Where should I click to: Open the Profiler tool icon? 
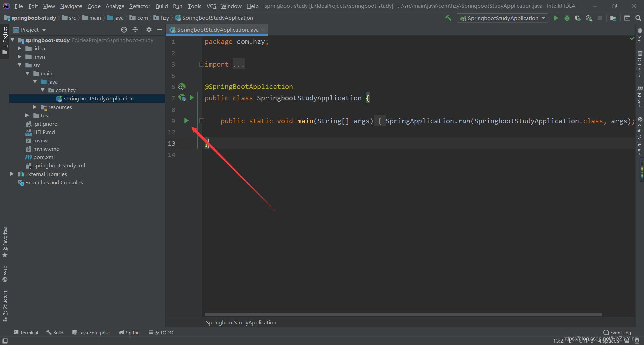(589, 18)
